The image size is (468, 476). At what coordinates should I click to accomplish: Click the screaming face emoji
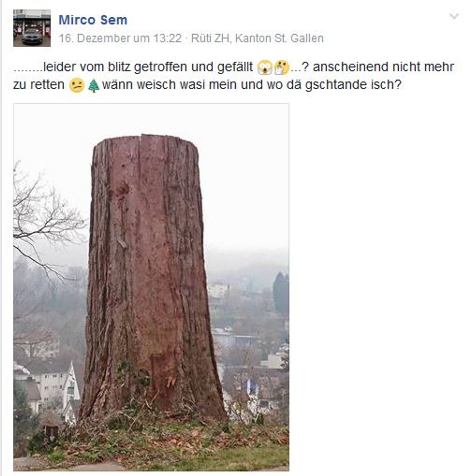(265, 68)
